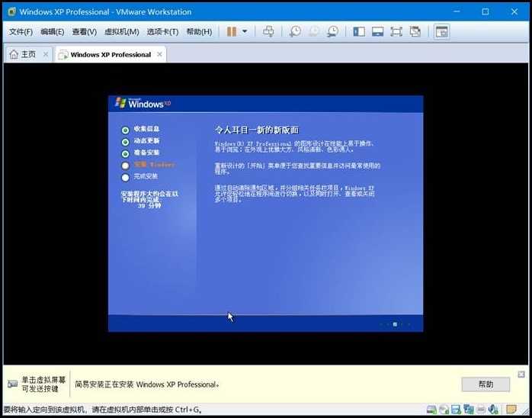The height and width of the screenshot is (418, 532).
Task: Click the printer status bar icon
Action: pos(481,410)
